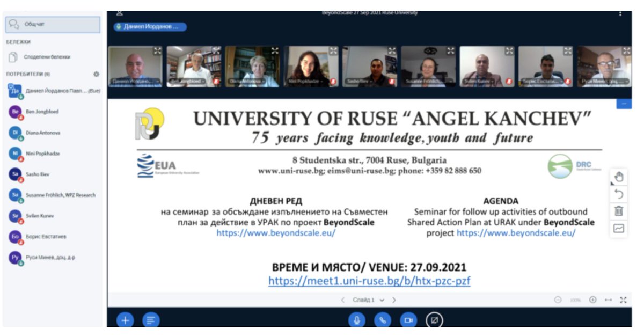644x336 pixels.
Task: Open Diana Antonova webcam name dropdown
Action: (248, 82)
